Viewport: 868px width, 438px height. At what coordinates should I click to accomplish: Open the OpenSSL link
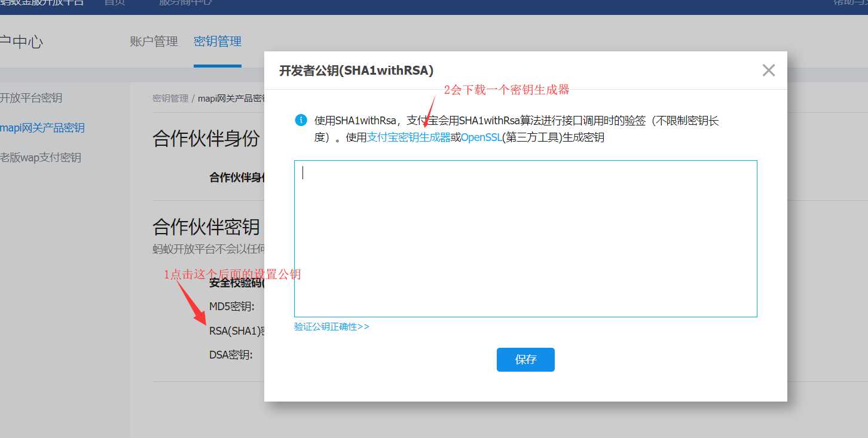(482, 137)
